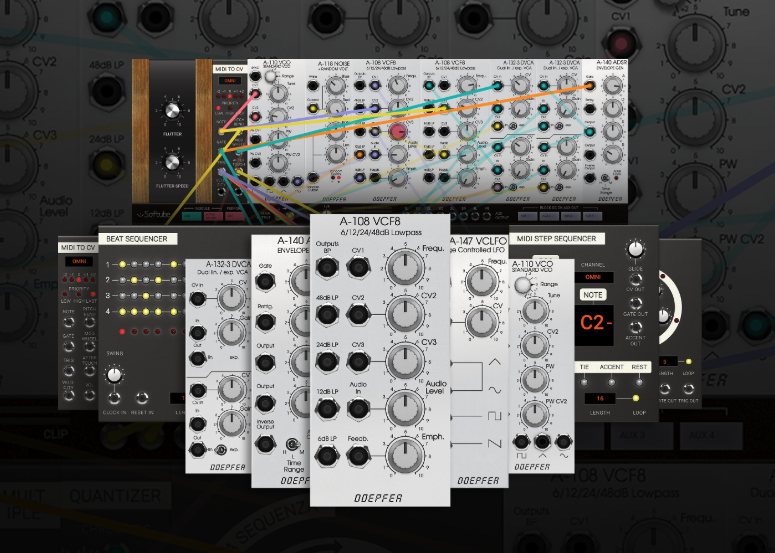Click Length value 16 on MIDI Step Sequencer

(600, 398)
